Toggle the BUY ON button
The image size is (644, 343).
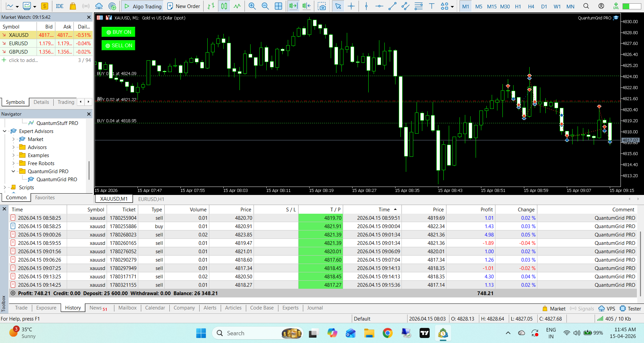coord(118,32)
